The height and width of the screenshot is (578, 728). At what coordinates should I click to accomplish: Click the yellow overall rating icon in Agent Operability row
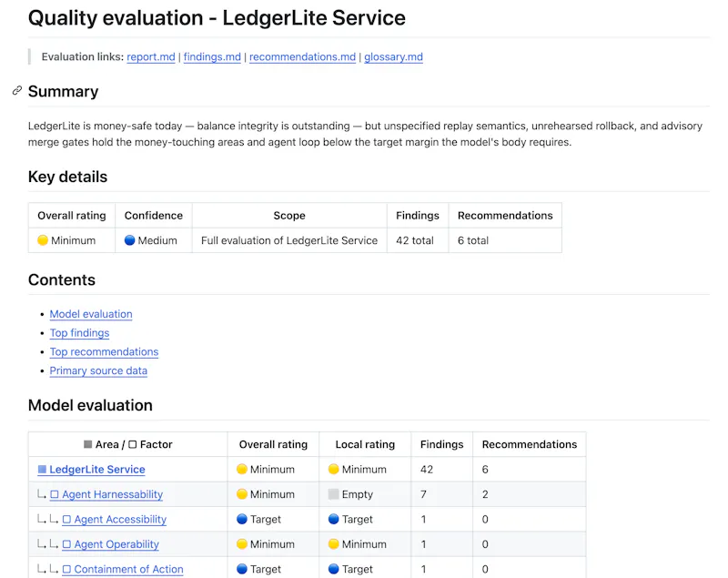pos(241,543)
